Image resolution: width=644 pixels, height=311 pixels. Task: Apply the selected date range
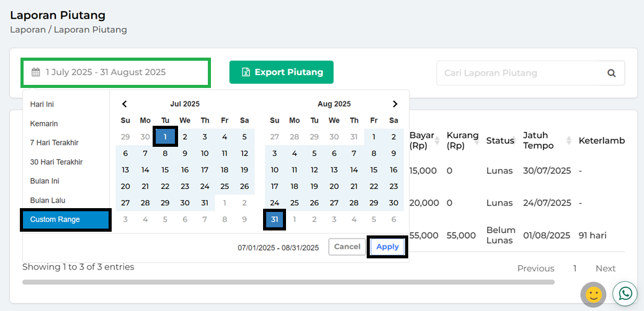point(387,247)
